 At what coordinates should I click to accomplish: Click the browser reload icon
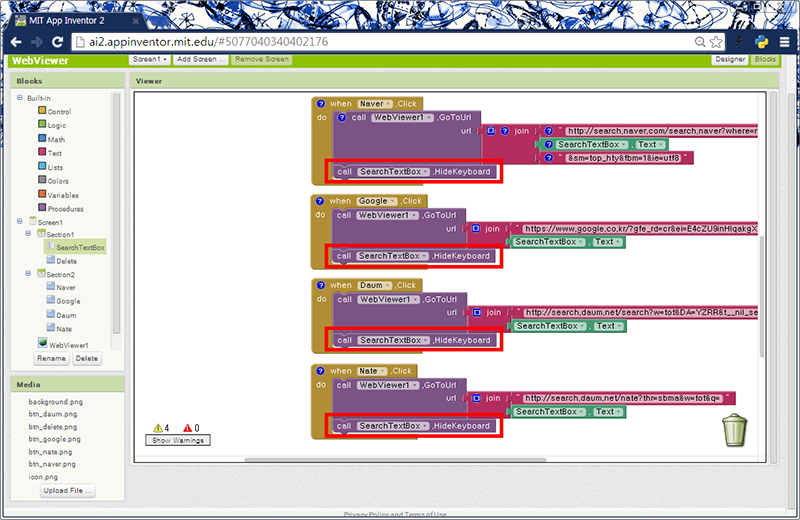[58, 42]
